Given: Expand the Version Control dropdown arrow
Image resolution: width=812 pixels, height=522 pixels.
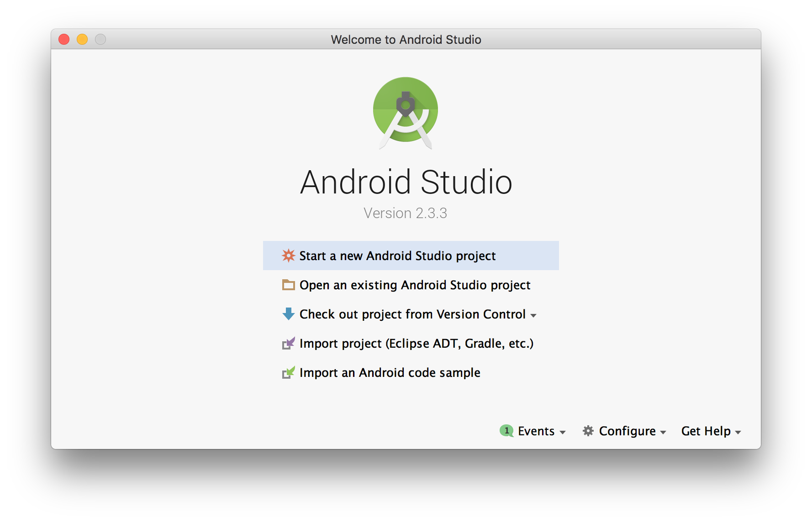Looking at the screenshot, I should point(533,315).
